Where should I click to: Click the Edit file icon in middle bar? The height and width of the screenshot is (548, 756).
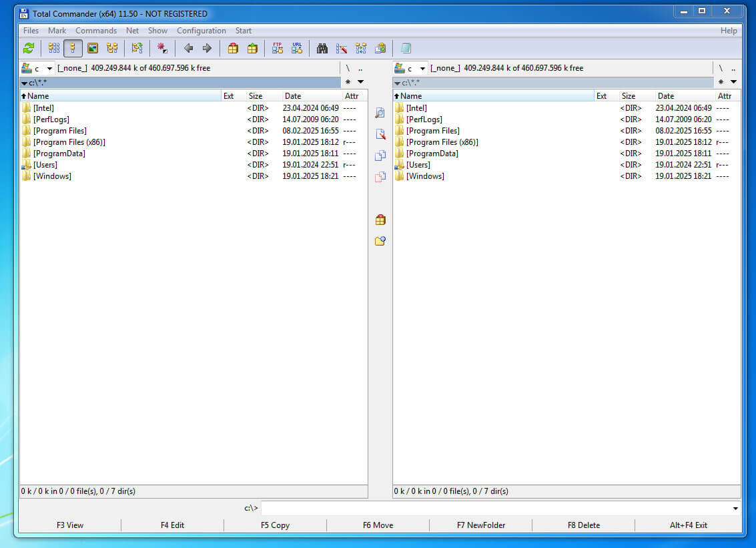[x=380, y=134]
